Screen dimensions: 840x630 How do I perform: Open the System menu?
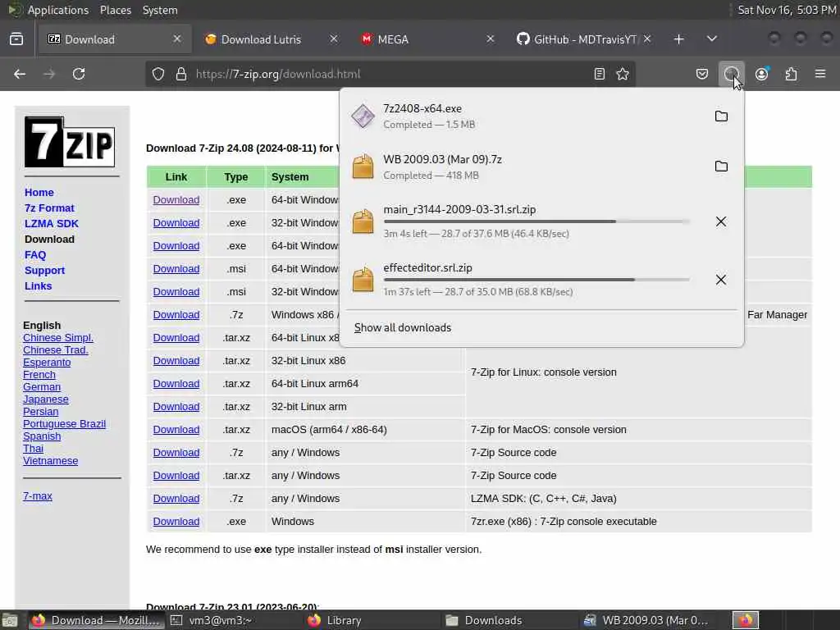point(160,10)
